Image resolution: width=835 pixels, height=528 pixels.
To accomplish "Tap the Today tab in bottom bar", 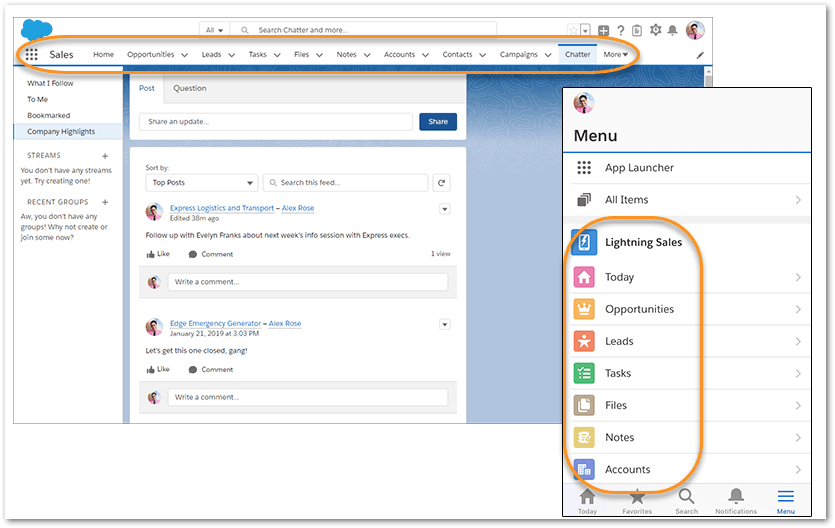I will [x=587, y=501].
